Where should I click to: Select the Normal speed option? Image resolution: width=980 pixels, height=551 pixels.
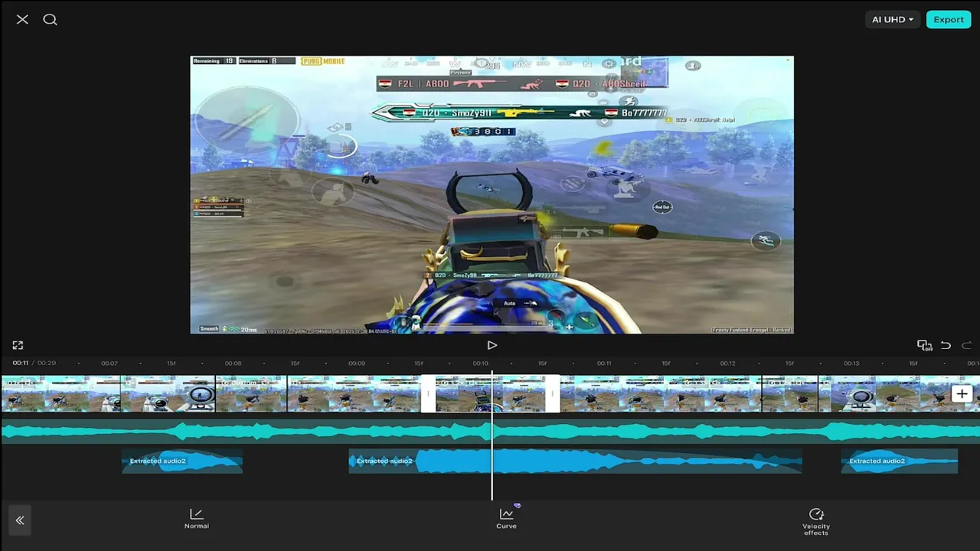tap(197, 519)
